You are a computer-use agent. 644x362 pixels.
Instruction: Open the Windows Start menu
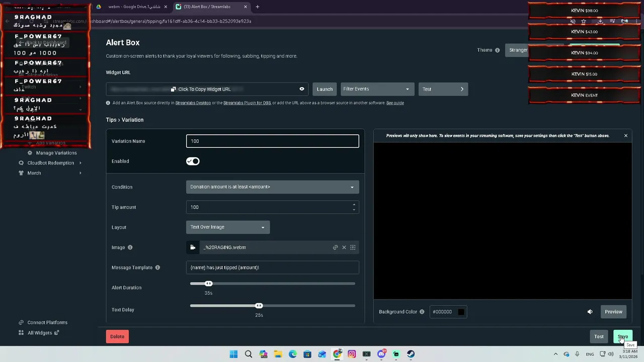coord(233,354)
